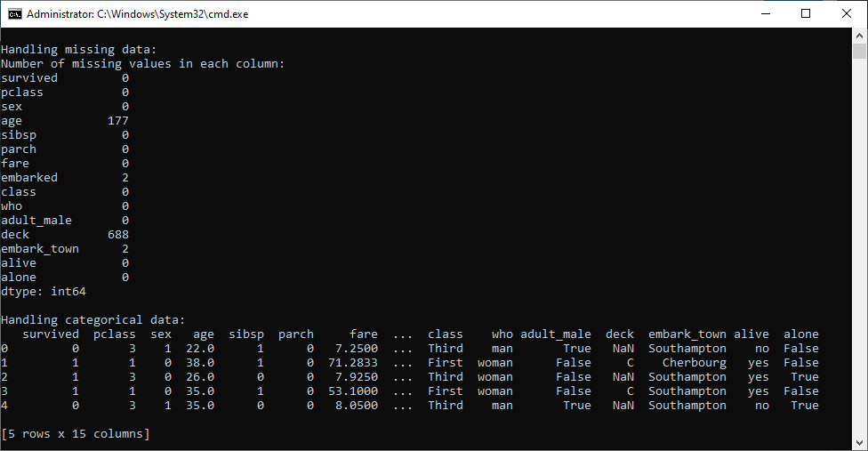Click the scrollbar down arrow
The width and height of the screenshot is (868, 451).
tap(859, 443)
